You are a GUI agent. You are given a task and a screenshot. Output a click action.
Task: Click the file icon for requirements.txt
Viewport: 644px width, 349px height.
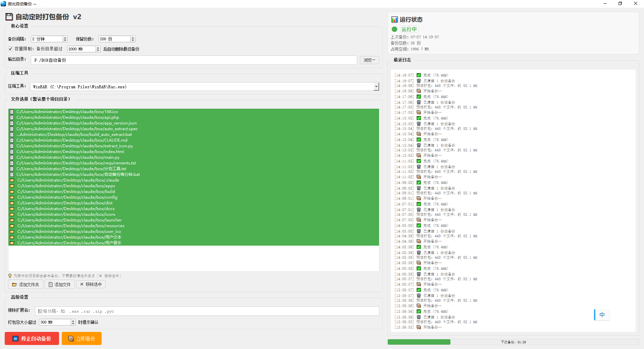tap(12, 163)
